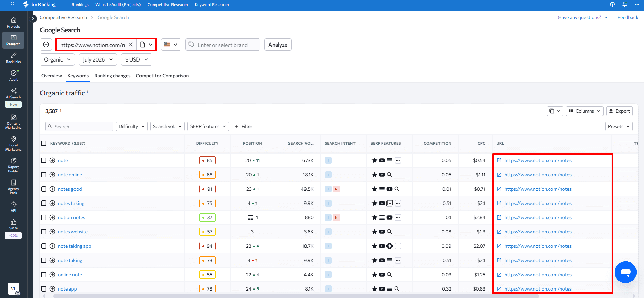644x298 pixels.
Task: Focus the keyword Search field
Action: point(79,126)
